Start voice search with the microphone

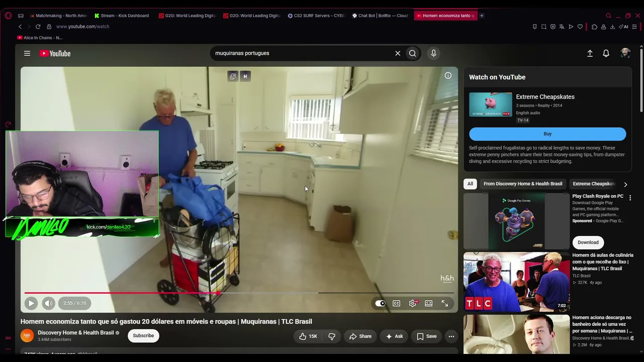pyautogui.click(x=433, y=53)
